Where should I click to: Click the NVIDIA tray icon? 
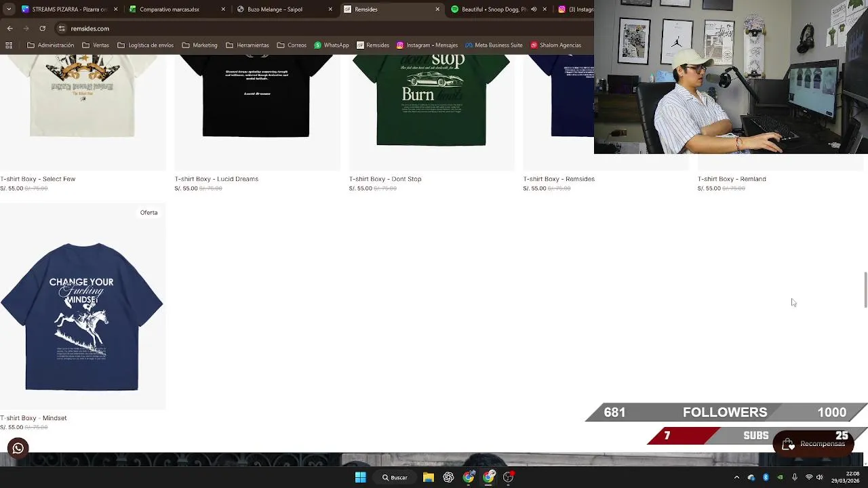(x=780, y=477)
